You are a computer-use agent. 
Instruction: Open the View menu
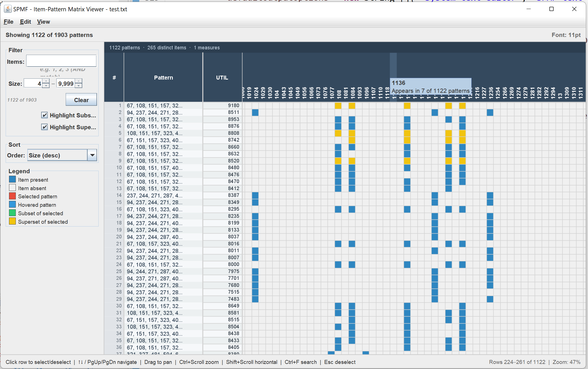click(43, 22)
